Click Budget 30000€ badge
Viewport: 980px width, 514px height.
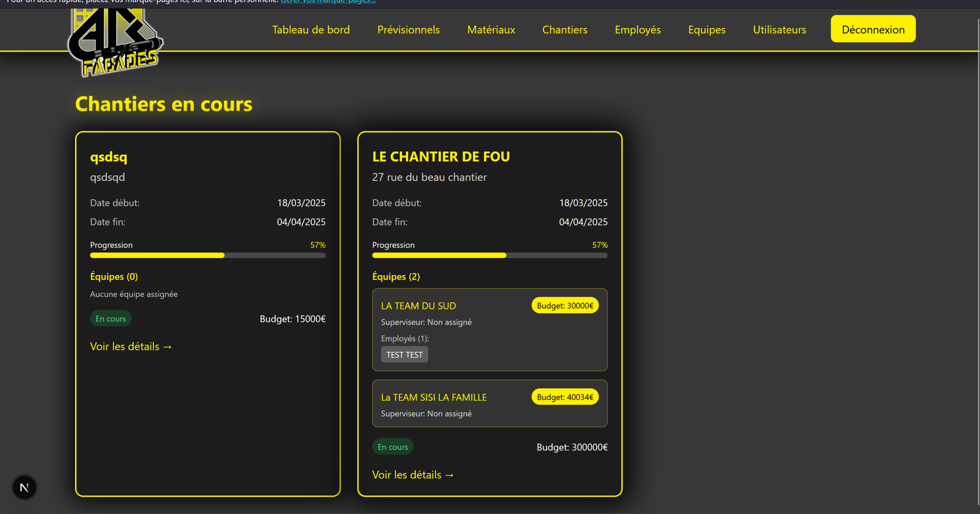tap(565, 305)
